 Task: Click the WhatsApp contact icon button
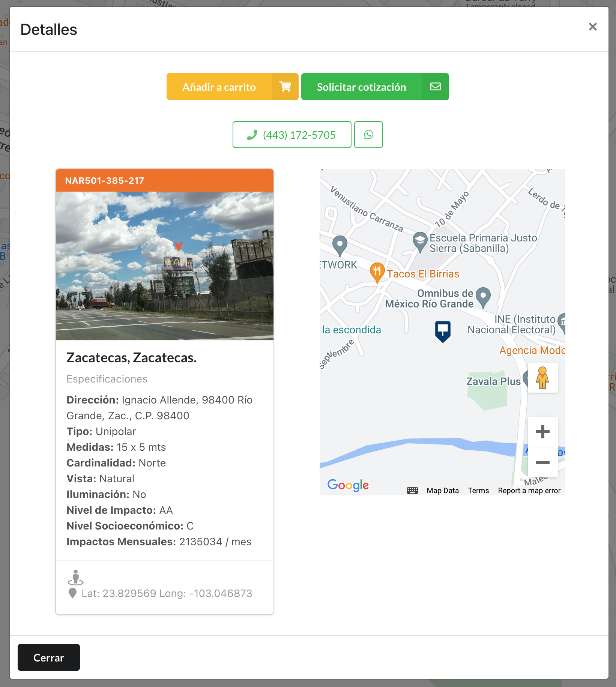368,135
